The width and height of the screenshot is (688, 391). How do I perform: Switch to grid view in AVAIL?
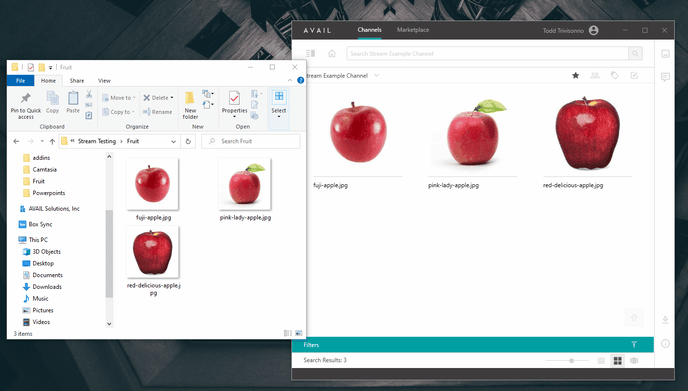click(617, 361)
